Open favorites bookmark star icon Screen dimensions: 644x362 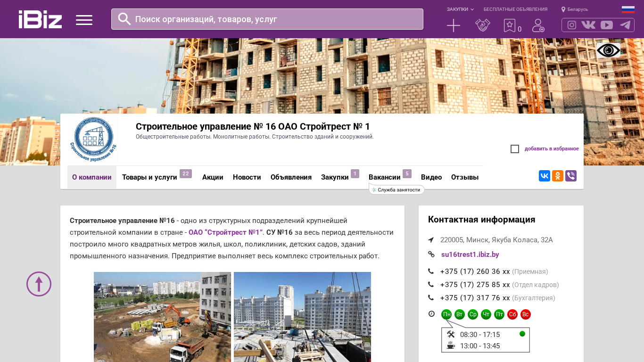coord(510,25)
